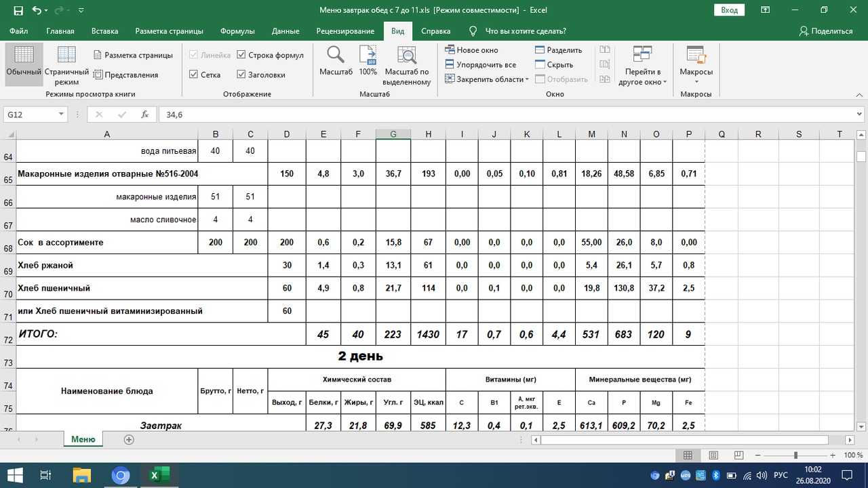Click the zoom slider in the status bar
Image resolution: width=868 pixels, height=488 pixels.
point(795,456)
